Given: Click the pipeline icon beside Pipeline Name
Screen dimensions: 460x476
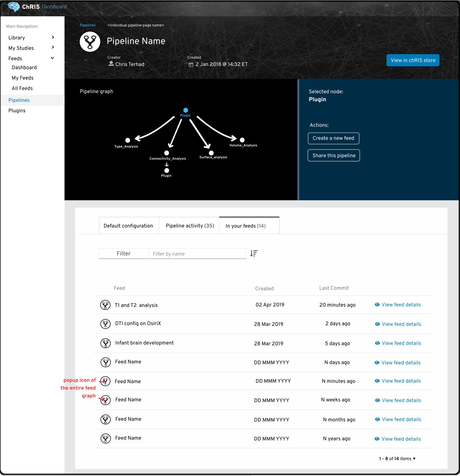Looking at the screenshot, I should click(x=89, y=41).
